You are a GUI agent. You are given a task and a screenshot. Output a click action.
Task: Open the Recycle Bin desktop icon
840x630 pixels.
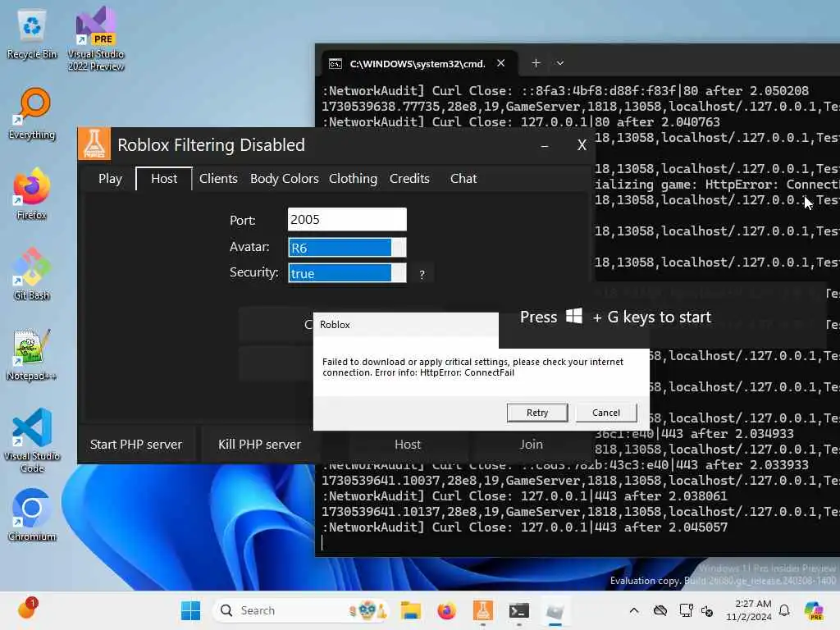[32, 34]
